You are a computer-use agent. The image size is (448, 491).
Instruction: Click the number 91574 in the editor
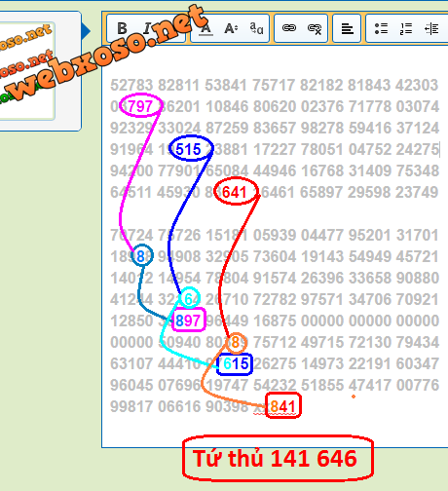(x=275, y=278)
